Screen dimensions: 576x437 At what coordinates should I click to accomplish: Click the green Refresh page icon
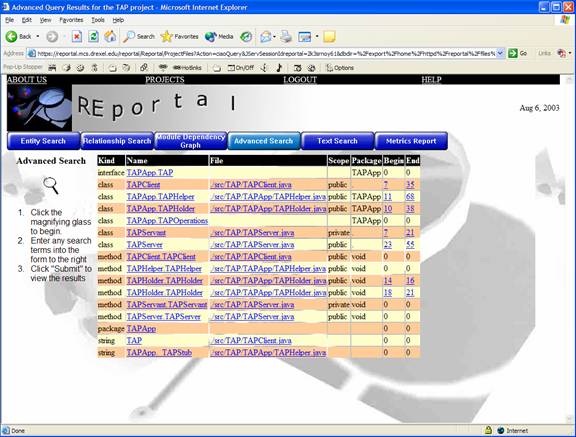click(x=93, y=36)
